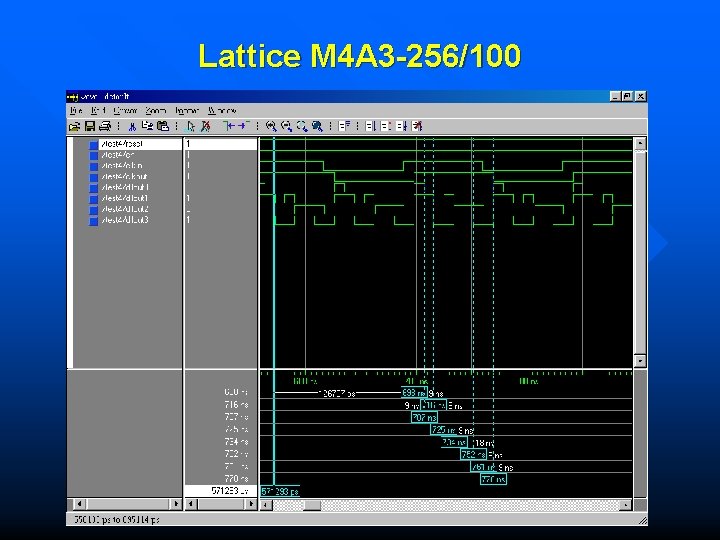Open the Edit menu
720x540 pixels.
coord(98,111)
